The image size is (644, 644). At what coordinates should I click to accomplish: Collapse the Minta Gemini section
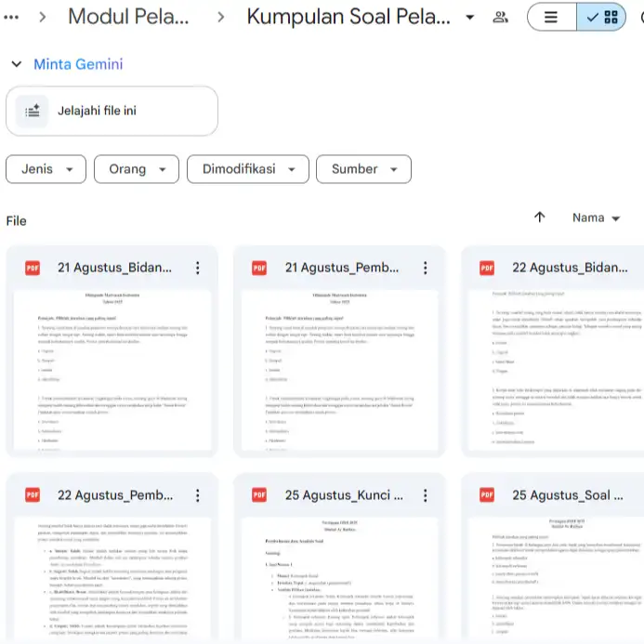(x=16, y=64)
